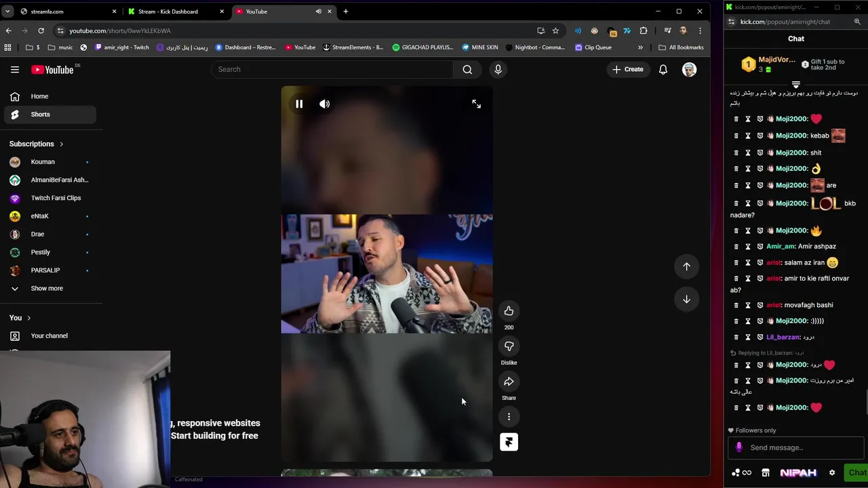868x488 pixels.
Task: Open the music bookmarks folder
Action: pyautogui.click(x=60, y=47)
